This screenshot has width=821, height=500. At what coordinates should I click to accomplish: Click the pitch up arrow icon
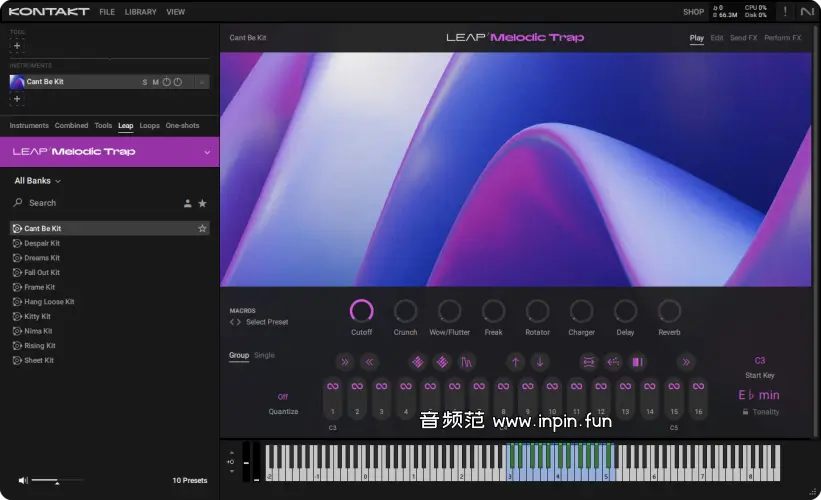click(515, 362)
